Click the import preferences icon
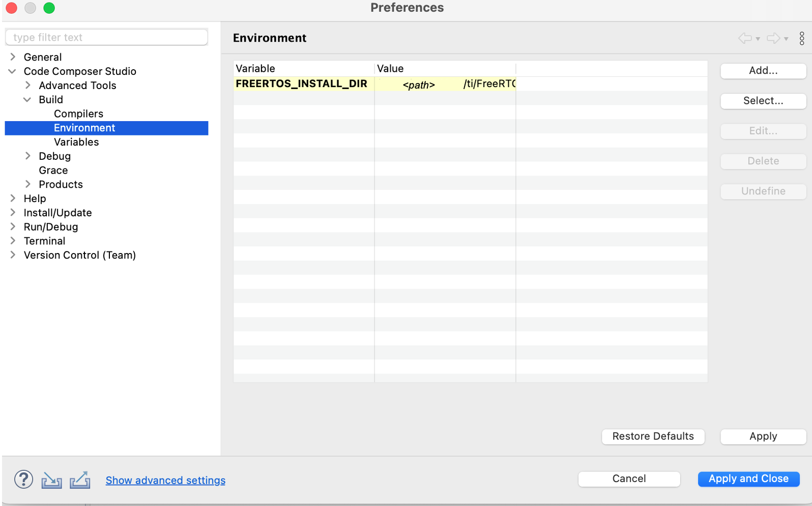The width and height of the screenshot is (812, 506). coord(51,480)
